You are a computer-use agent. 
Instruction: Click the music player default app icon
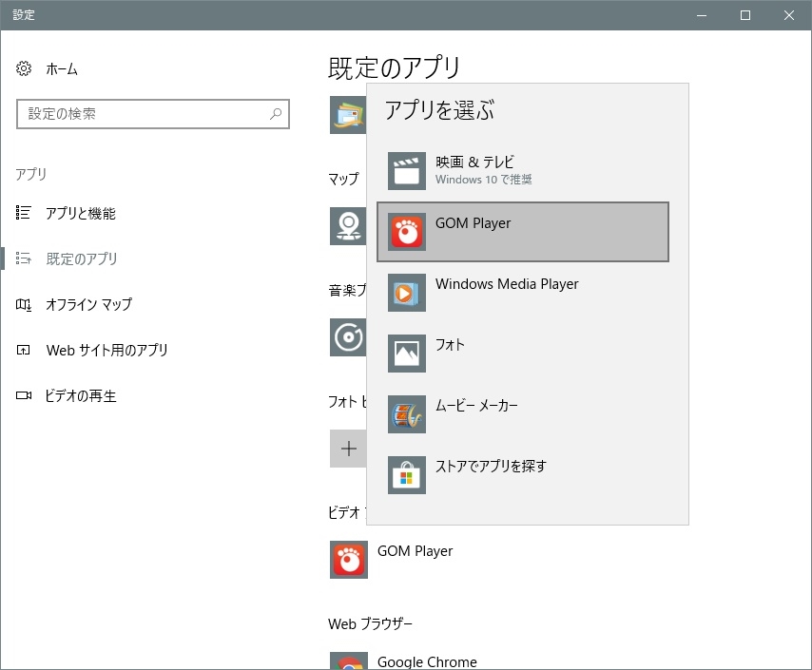click(x=347, y=337)
